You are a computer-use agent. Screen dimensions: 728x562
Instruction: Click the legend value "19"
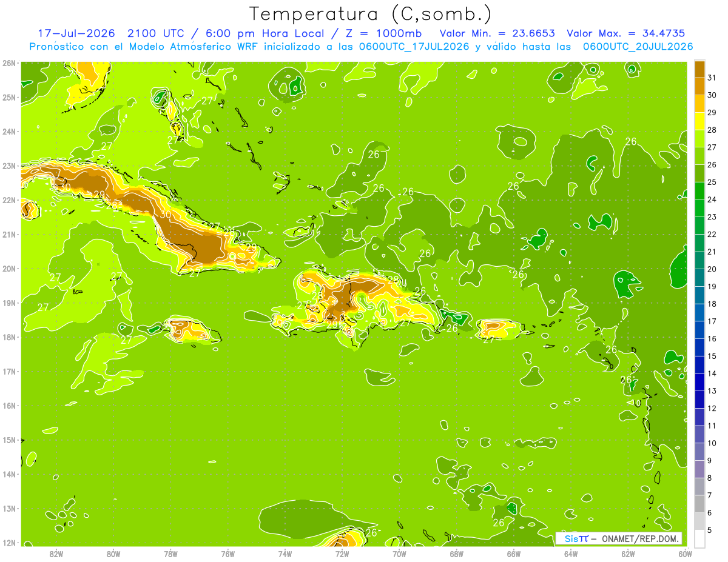tap(712, 286)
